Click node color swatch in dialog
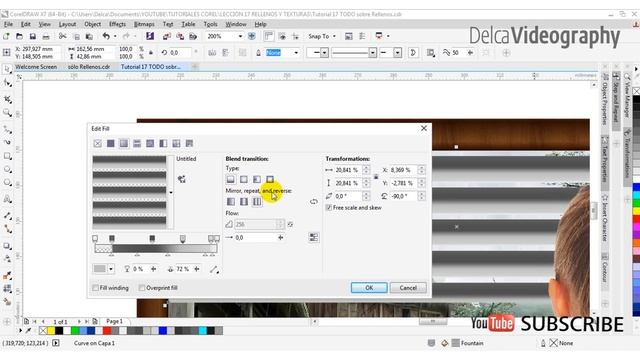The width and height of the screenshot is (640, 360). coord(100,269)
